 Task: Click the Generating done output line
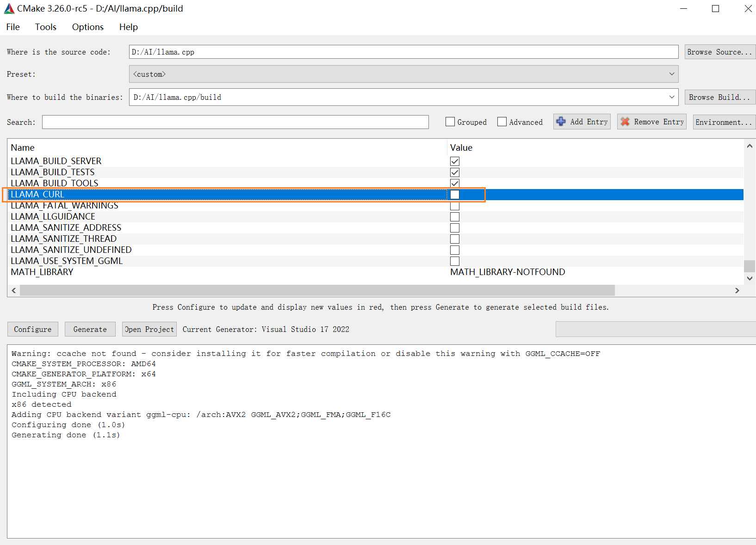click(x=66, y=435)
